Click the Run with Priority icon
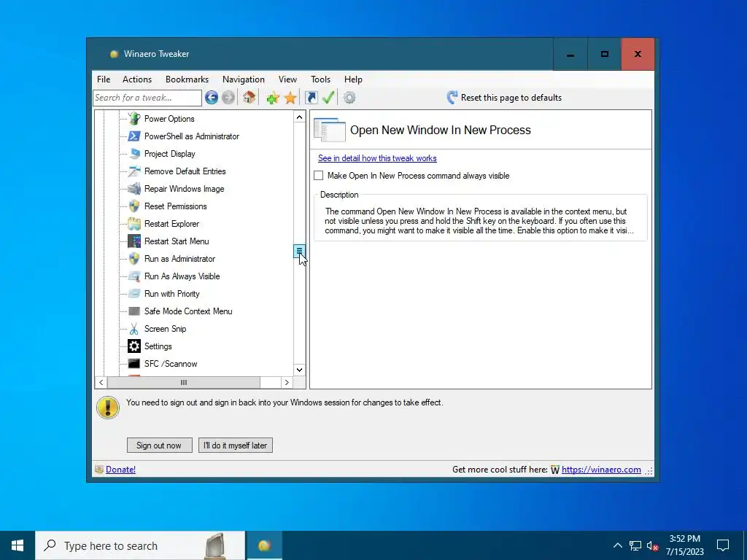This screenshot has width=747, height=560. point(134,294)
